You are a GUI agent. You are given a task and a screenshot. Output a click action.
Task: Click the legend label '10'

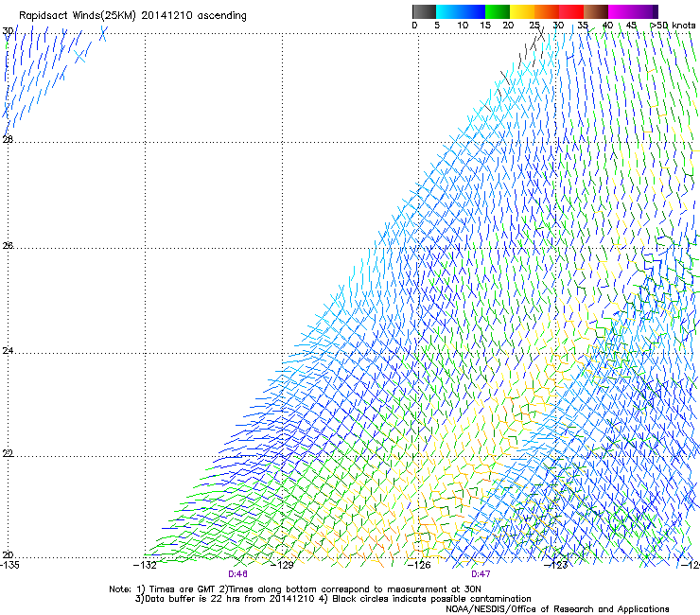click(x=463, y=25)
